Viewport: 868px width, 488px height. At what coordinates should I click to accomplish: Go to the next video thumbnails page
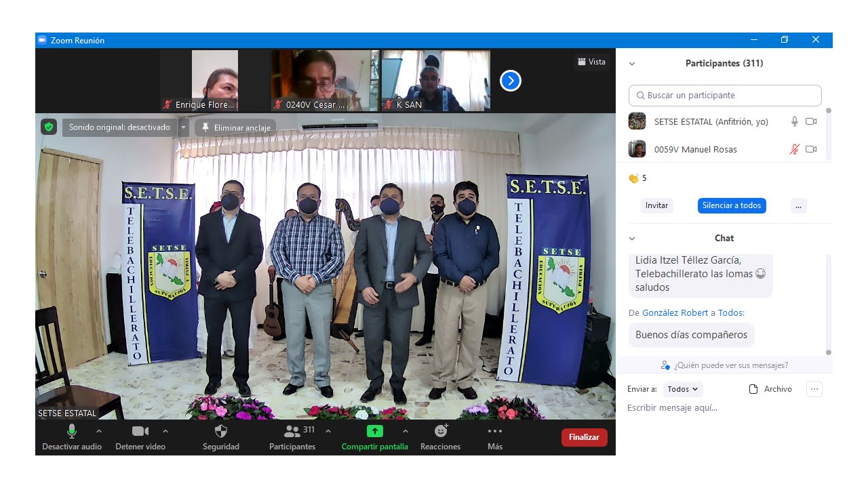point(510,81)
